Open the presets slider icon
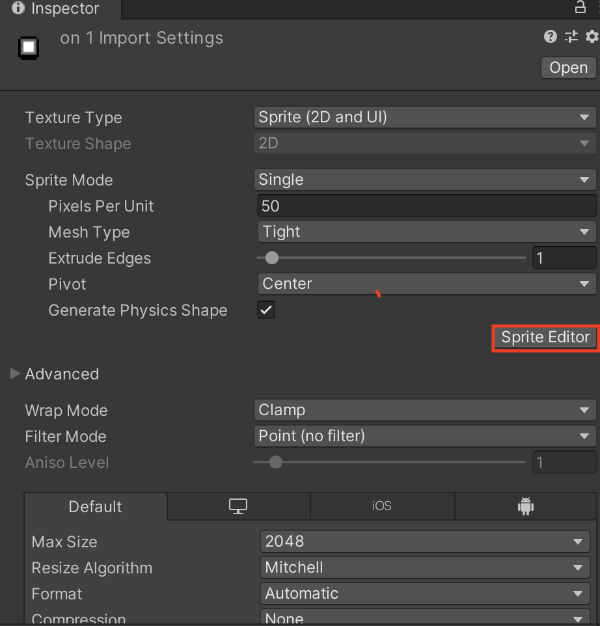Screen dimensions: 600x626 point(571,37)
